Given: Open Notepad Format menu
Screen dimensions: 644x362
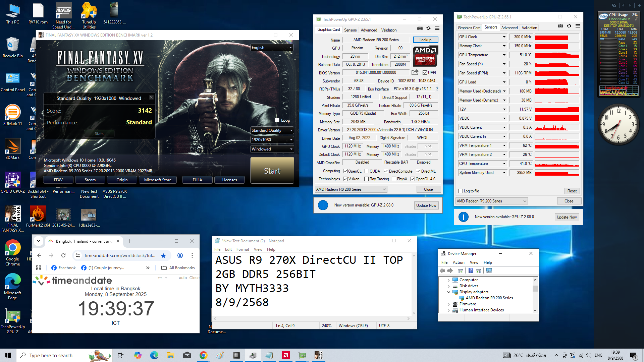Looking at the screenshot, I should tap(243, 249).
